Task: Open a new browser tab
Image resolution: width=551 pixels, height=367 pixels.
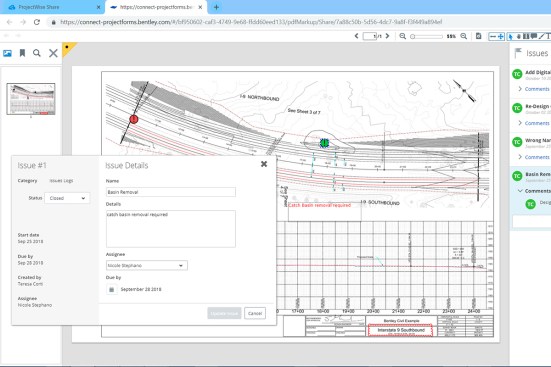Action: [216, 7]
